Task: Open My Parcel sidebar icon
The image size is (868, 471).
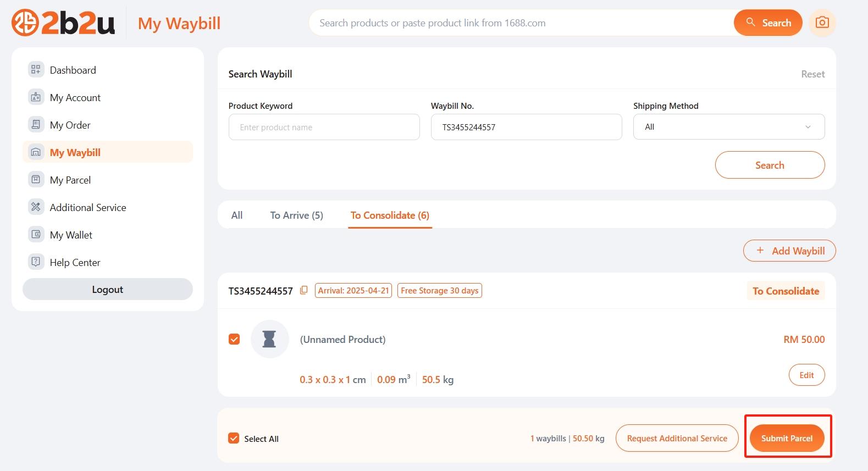Action: point(36,180)
